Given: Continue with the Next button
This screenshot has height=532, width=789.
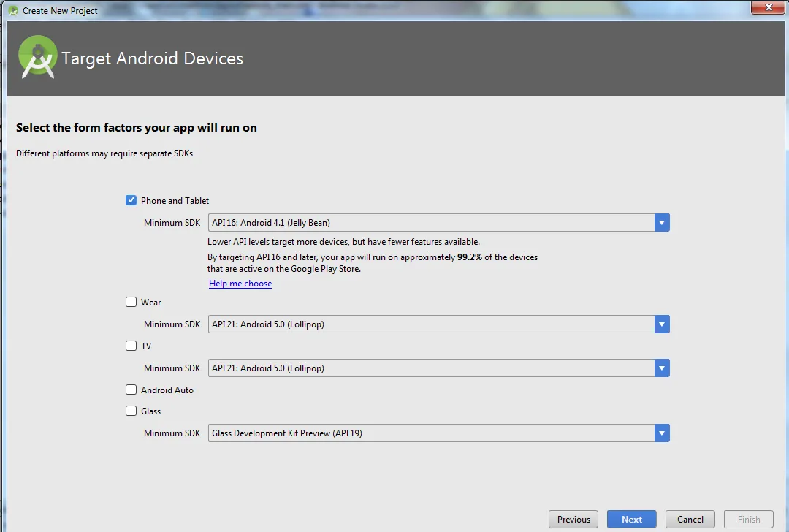Looking at the screenshot, I should click(631, 519).
